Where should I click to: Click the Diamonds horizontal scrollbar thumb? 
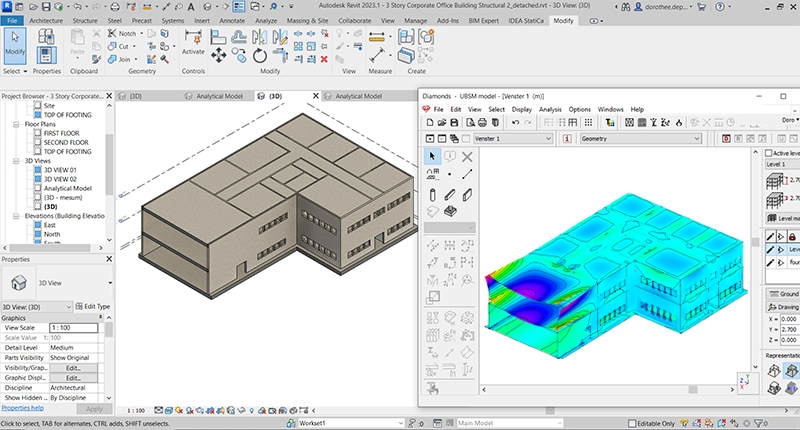(692, 390)
